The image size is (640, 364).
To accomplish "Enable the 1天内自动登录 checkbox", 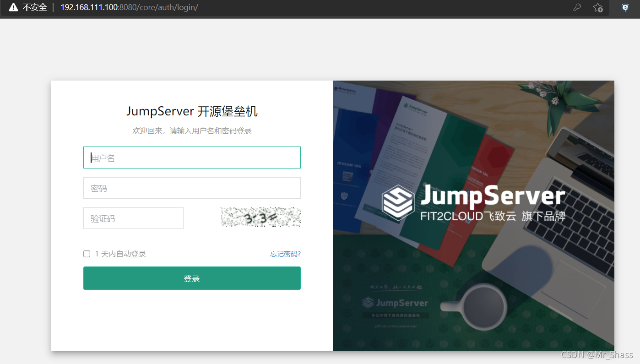I will [87, 254].
